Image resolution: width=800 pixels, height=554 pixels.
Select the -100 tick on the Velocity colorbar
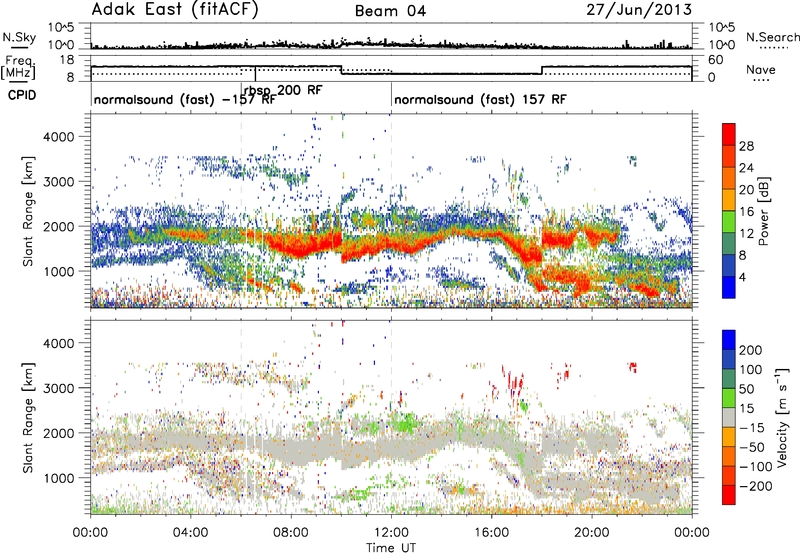755,467
